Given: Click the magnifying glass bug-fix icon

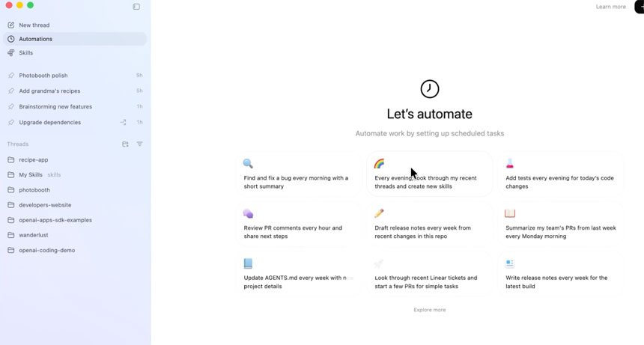Looking at the screenshot, I should [248, 163].
